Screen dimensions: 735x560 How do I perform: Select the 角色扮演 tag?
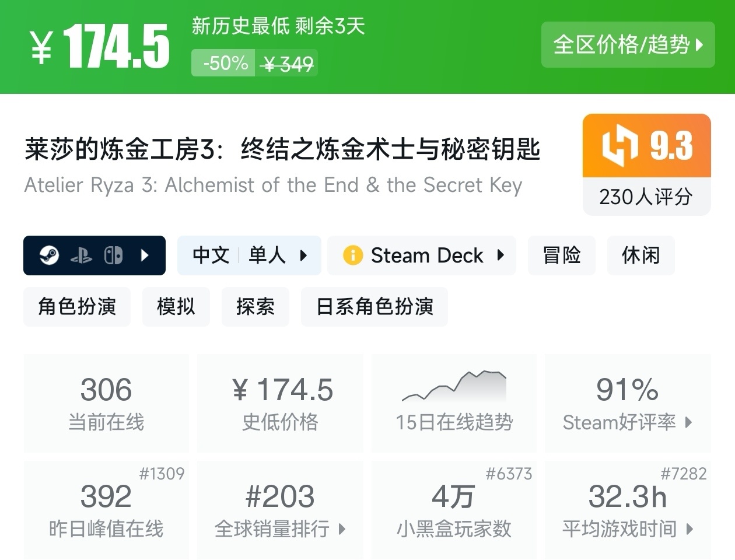77,307
